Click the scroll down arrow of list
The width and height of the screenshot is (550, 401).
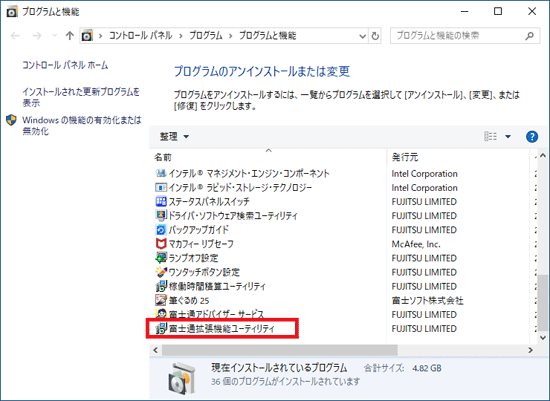pyautogui.click(x=543, y=338)
